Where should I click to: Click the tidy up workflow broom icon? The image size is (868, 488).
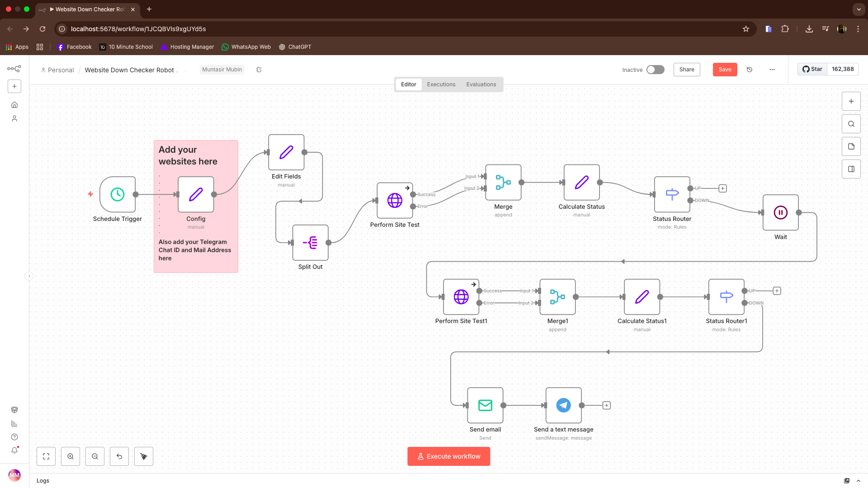(144, 456)
